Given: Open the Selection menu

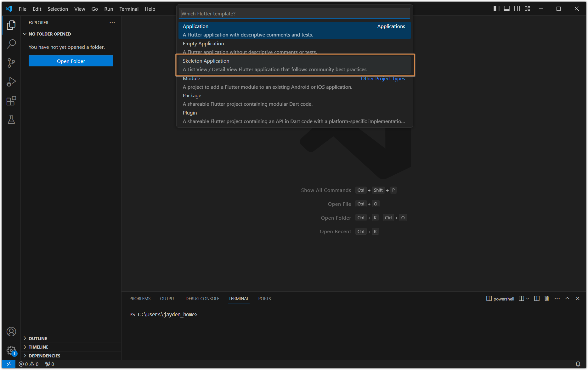Looking at the screenshot, I should pos(58,9).
